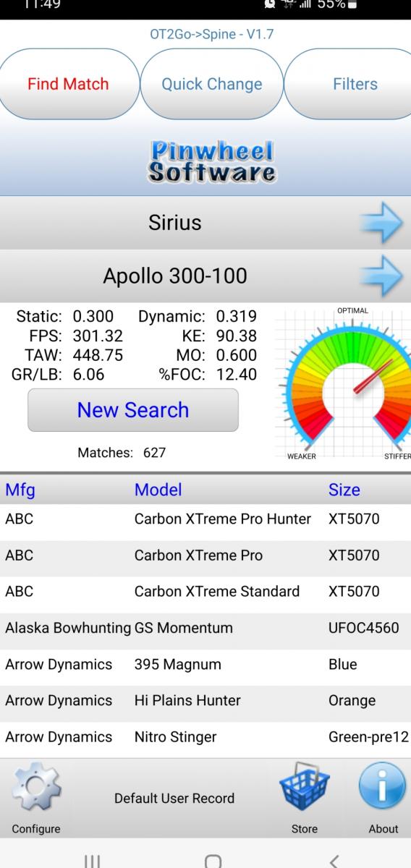411x868 pixels.
Task: Tap the Android back arrow
Action: (334, 861)
